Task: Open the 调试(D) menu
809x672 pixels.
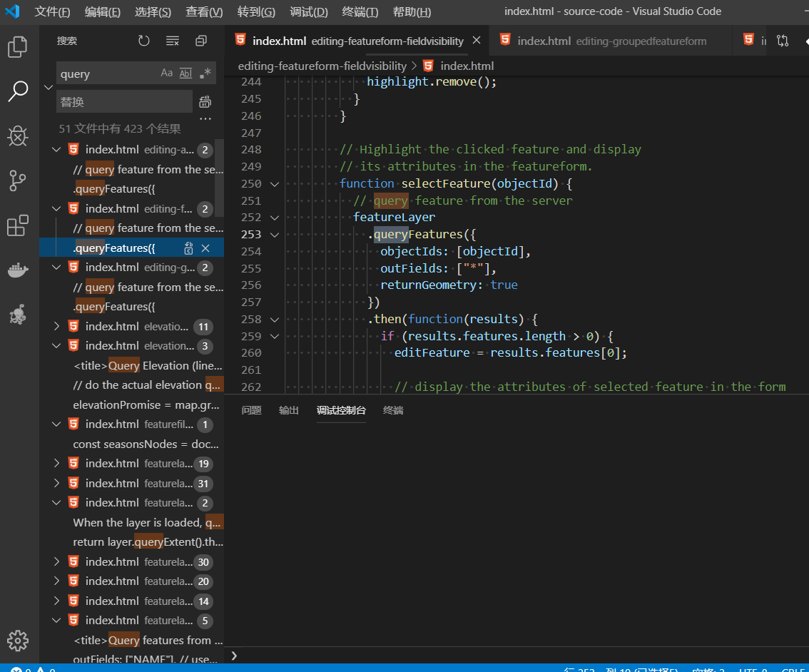Action: (x=308, y=11)
